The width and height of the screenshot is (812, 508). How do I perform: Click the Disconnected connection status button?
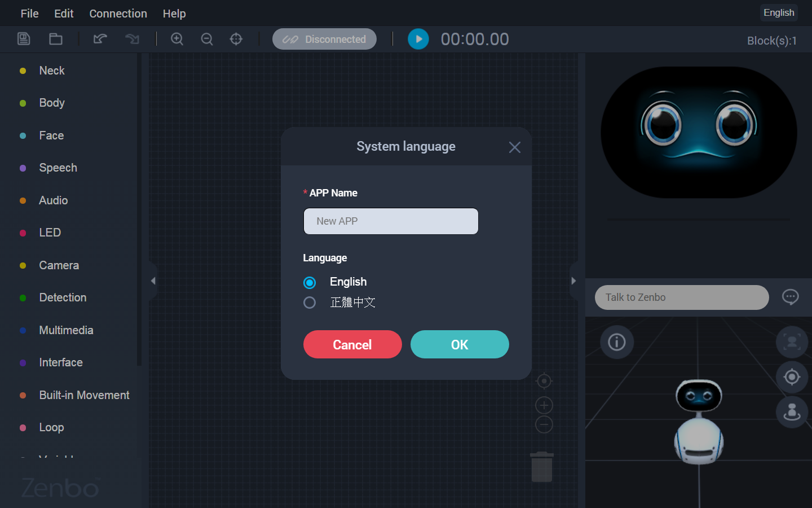coord(324,39)
